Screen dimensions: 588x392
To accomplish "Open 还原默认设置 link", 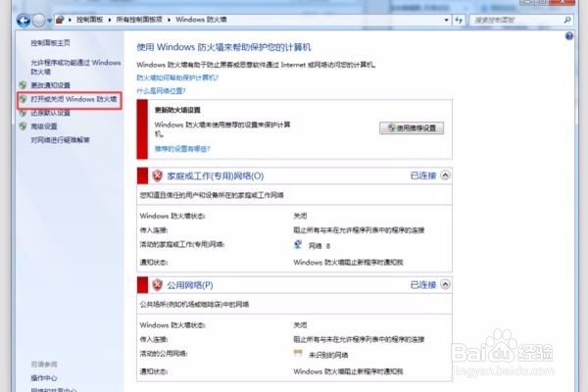I will 50,113.
